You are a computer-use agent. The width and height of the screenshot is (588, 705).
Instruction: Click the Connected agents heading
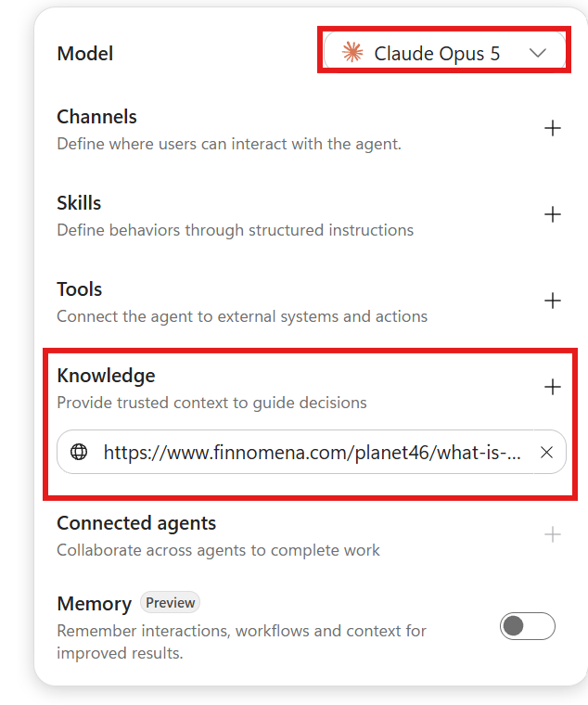[136, 524]
